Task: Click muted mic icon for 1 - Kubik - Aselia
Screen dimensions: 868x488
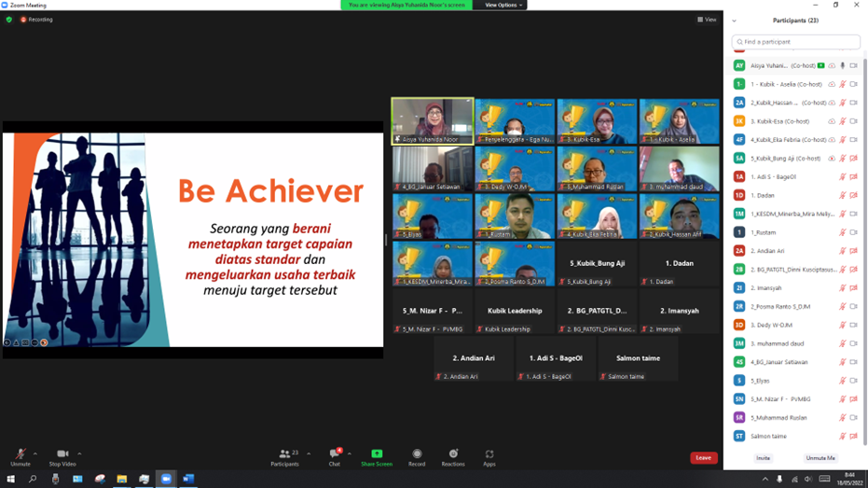Action: (843, 84)
